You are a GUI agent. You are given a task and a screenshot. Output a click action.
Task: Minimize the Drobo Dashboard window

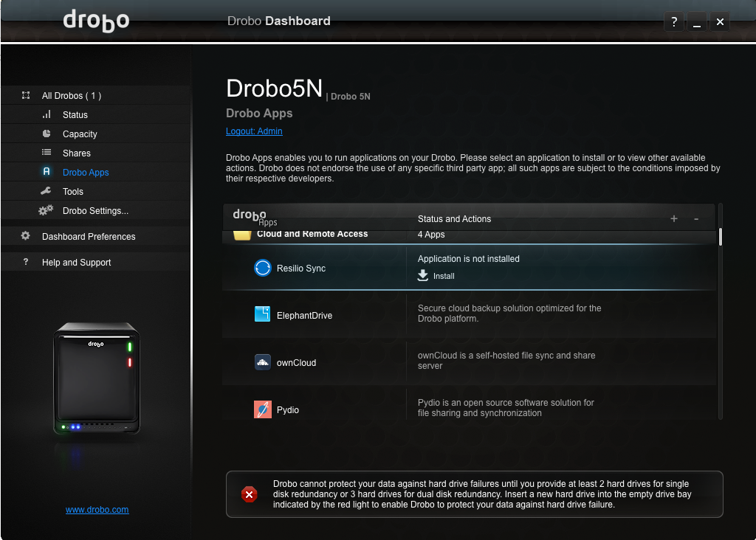click(x=697, y=21)
